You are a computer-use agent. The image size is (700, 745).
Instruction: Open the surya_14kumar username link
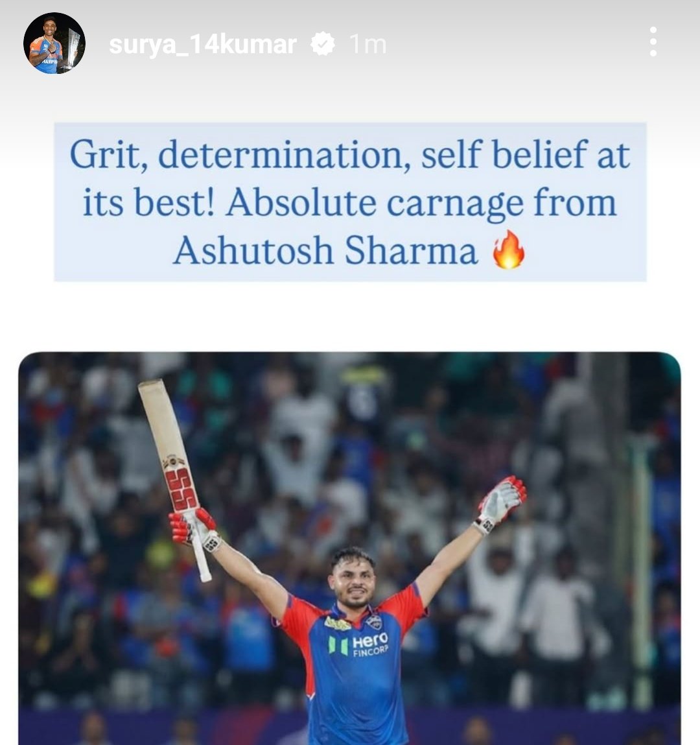pyautogui.click(x=203, y=45)
